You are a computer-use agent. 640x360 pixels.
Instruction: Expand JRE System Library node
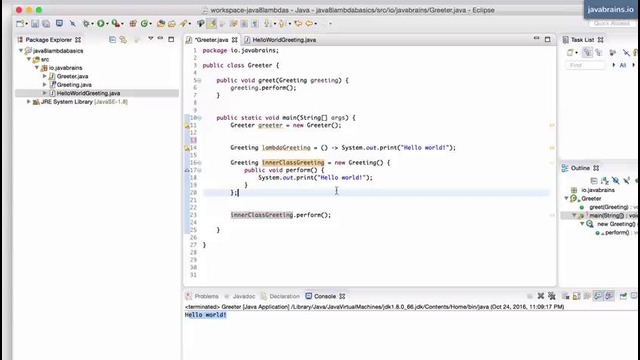click(x=29, y=102)
